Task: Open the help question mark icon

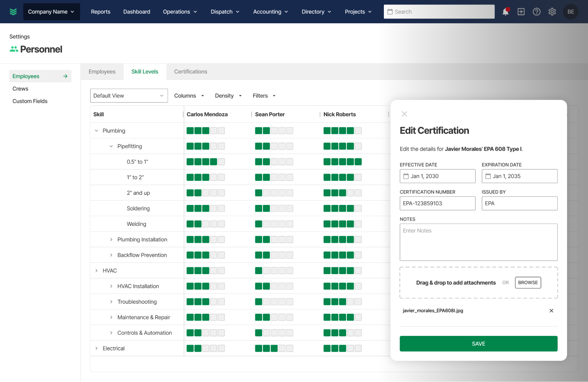Action: [537, 12]
